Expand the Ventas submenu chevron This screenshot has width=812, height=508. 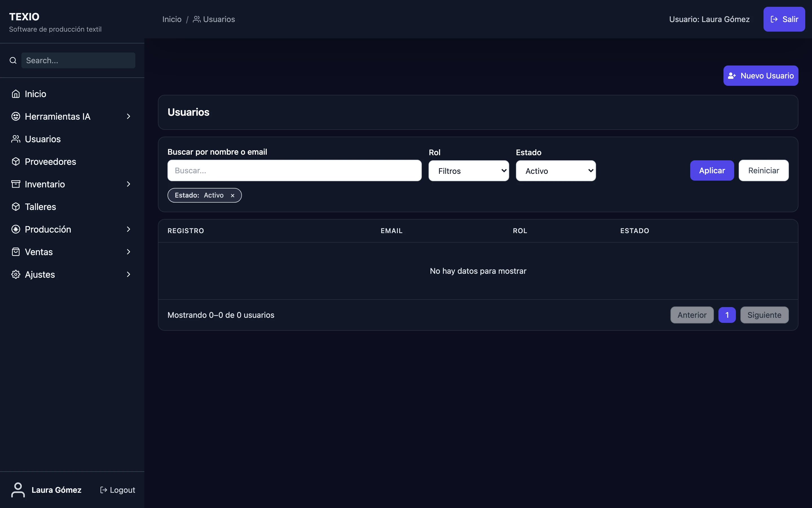coord(129,252)
